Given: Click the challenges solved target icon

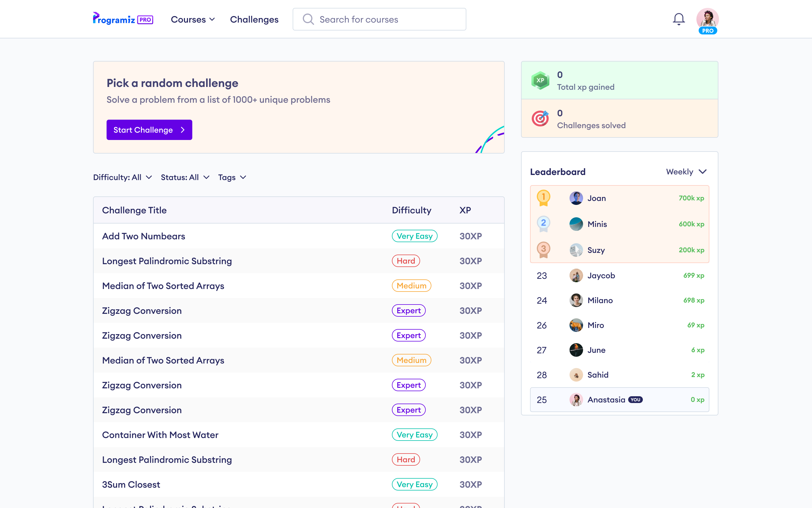Looking at the screenshot, I should pos(540,118).
